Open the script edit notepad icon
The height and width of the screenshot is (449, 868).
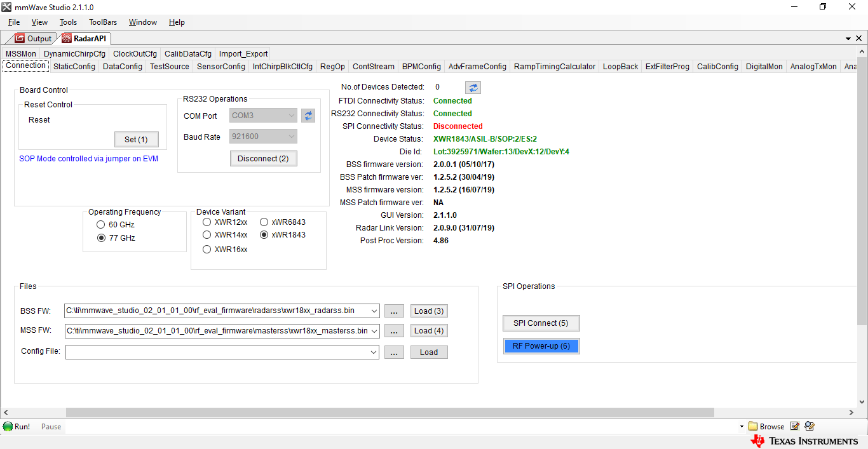795,426
